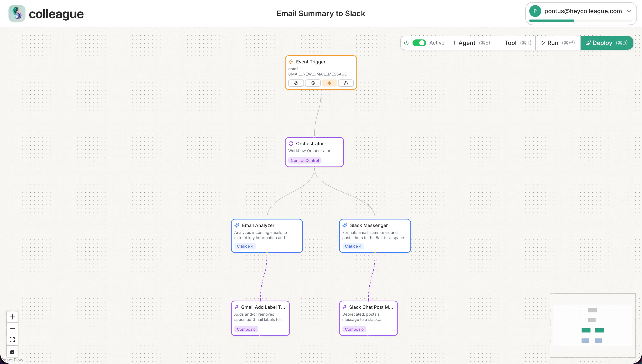Click the Claude 4 badge on Slack Messenger
Viewport: 642px width, 364px height.
[353, 246]
